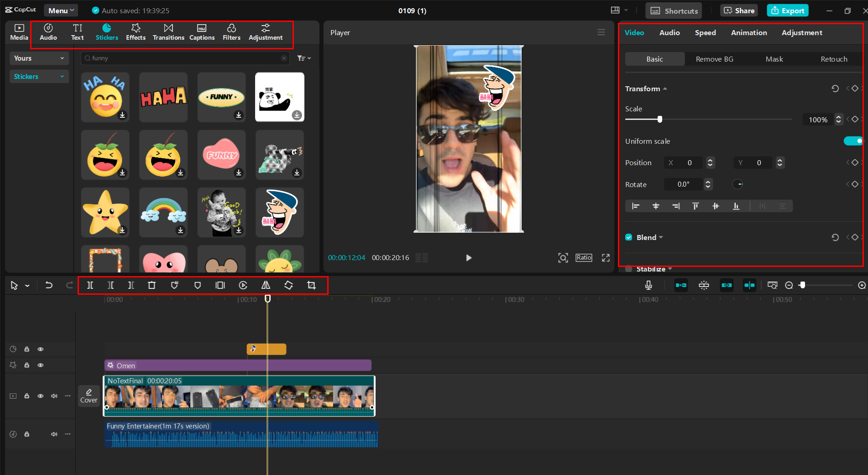Click the Mirror flip icon above the timeline
Image resolution: width=868 pixels, height=475 pixels.
pos(266,285)
